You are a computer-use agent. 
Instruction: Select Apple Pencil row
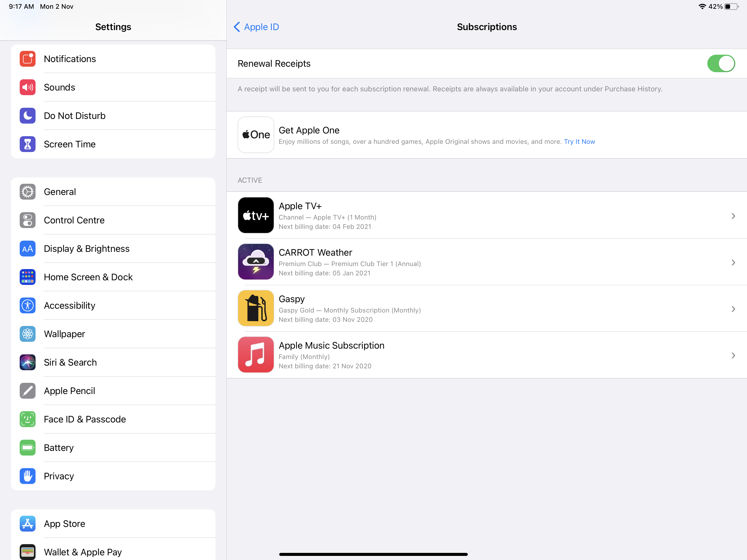(113, 391)
